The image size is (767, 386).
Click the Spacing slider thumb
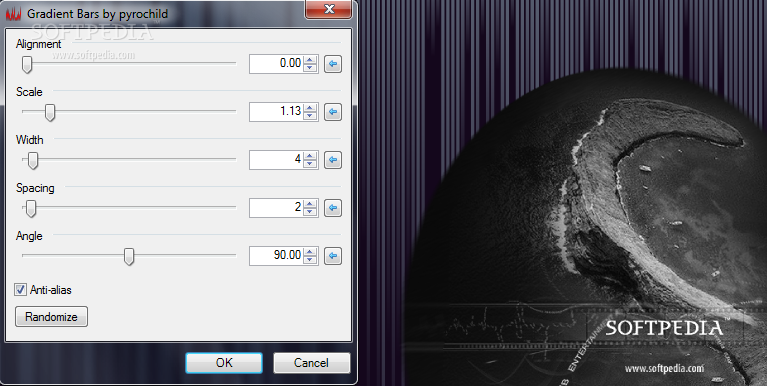31,208
